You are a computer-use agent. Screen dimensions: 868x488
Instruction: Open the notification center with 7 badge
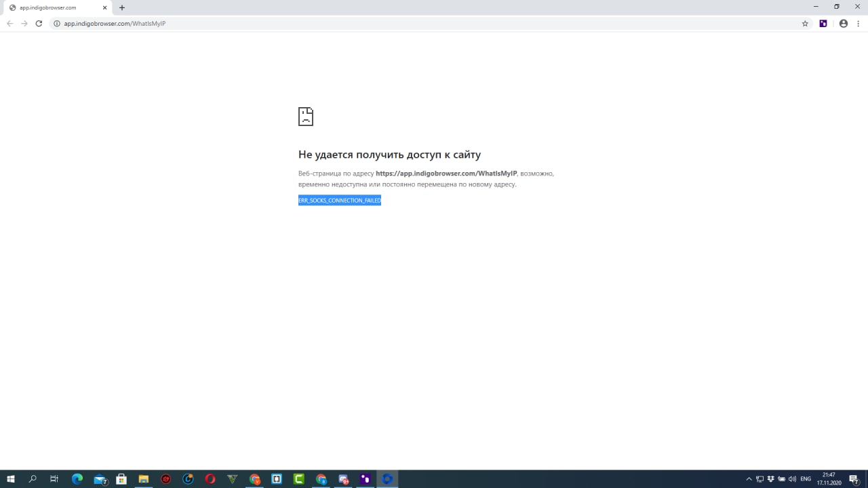point(854,479)
